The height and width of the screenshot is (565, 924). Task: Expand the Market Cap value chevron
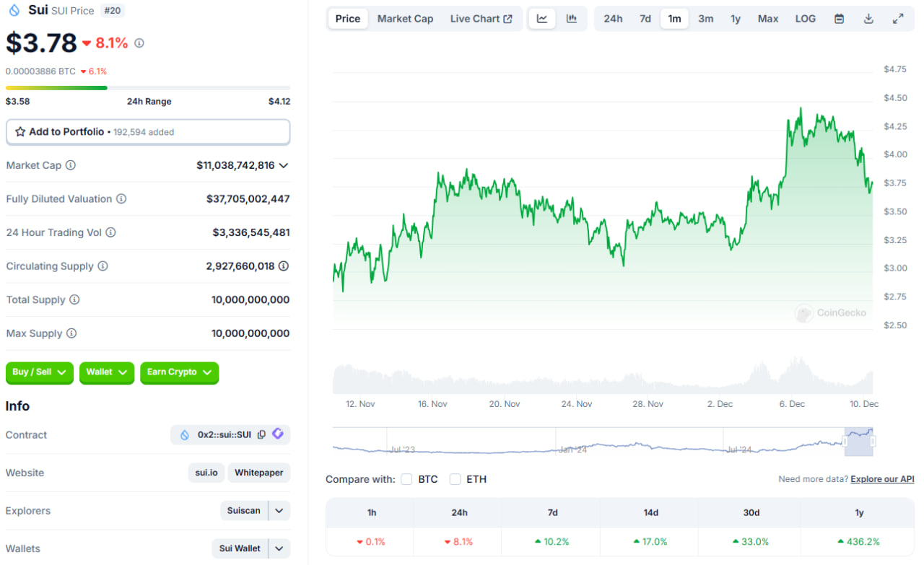point(284,165)
